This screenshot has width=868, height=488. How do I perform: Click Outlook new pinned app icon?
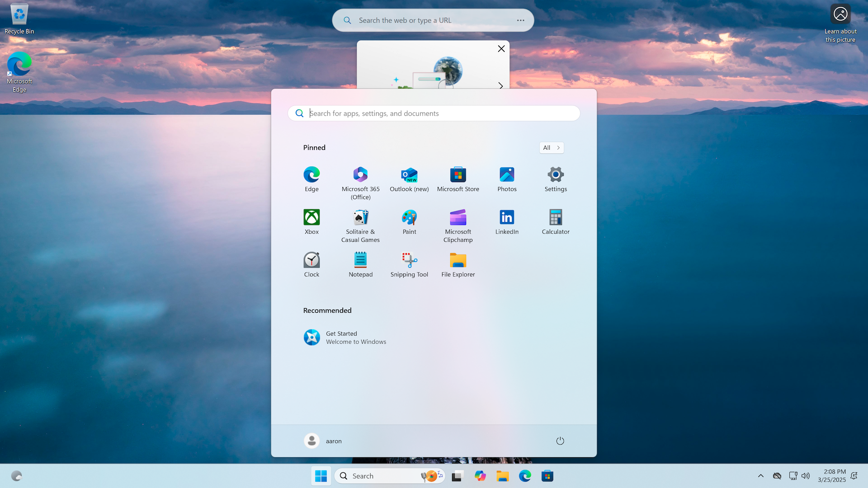[409, 174]
